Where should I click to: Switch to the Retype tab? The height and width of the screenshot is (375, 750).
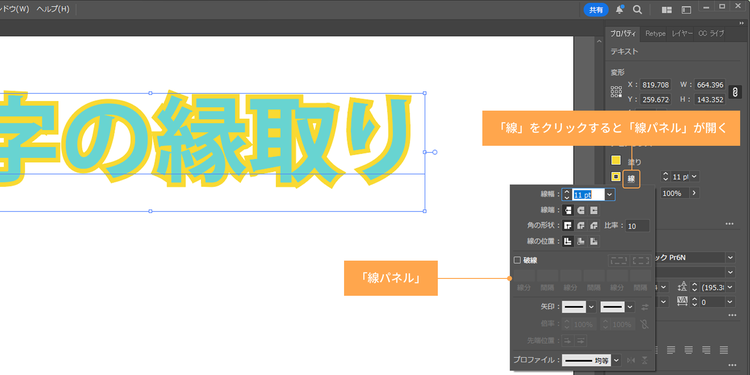655,33
